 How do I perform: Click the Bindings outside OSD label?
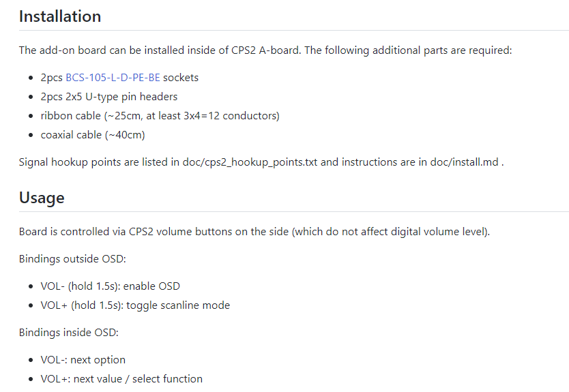tap(72, 259)
